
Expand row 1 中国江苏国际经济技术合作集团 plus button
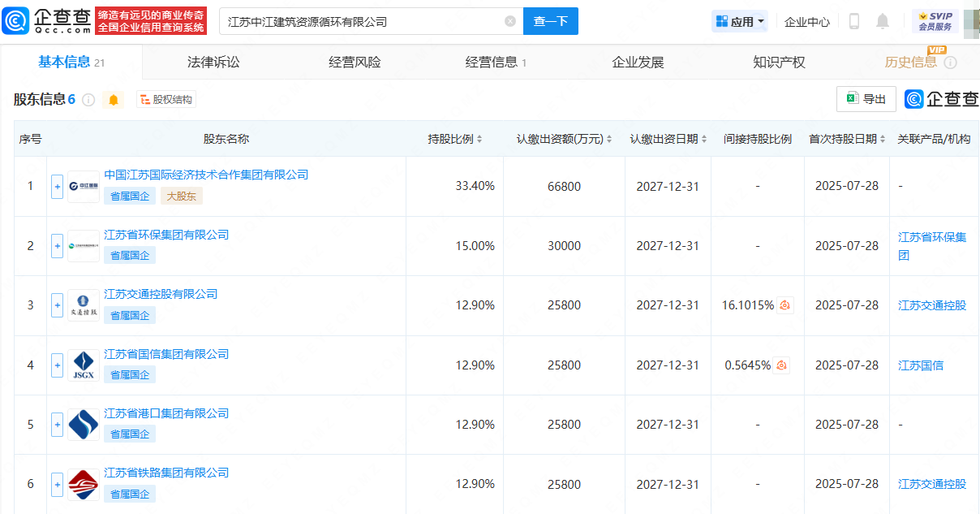tap(57, 187)
